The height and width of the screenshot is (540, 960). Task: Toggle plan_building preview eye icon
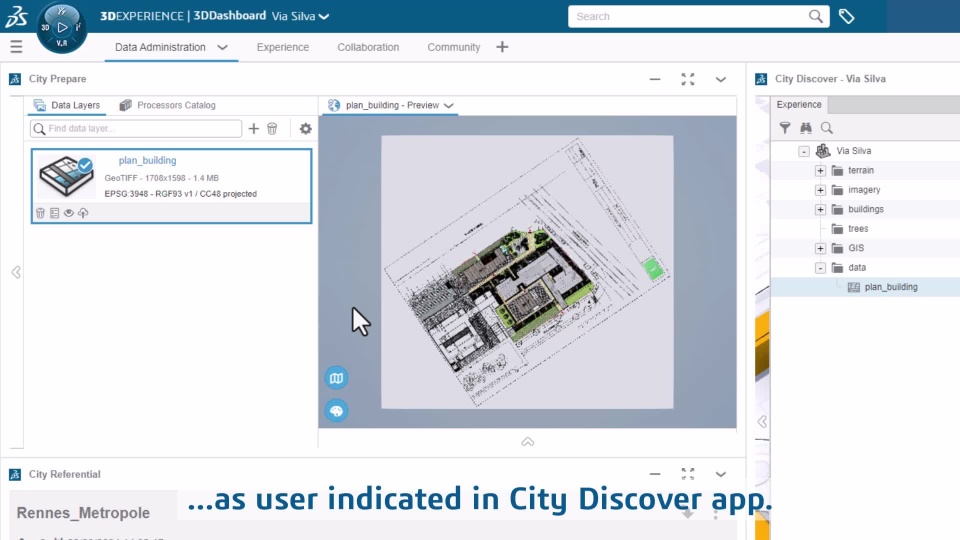pyautogui.click(x=69, y=213)
